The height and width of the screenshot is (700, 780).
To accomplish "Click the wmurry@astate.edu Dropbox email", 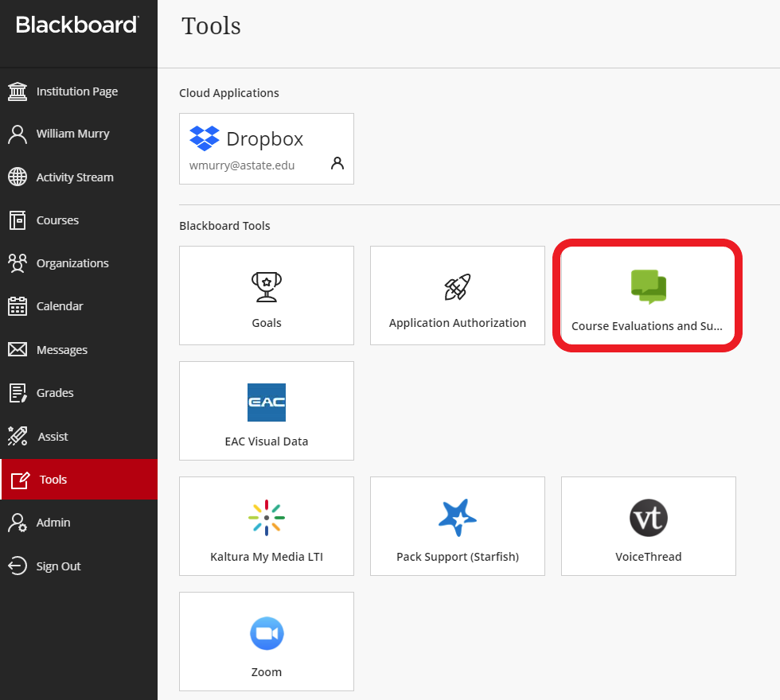I will (x=242, y=165).
